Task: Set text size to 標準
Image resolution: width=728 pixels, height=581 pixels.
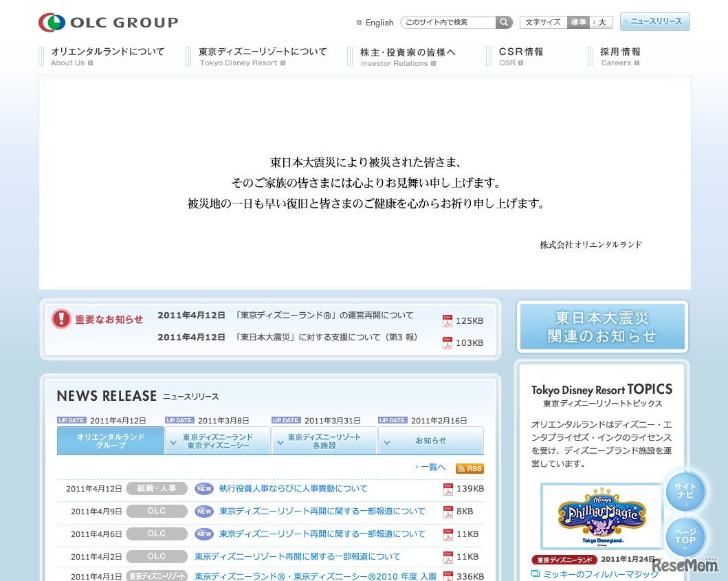Action: tap(578, 22)
